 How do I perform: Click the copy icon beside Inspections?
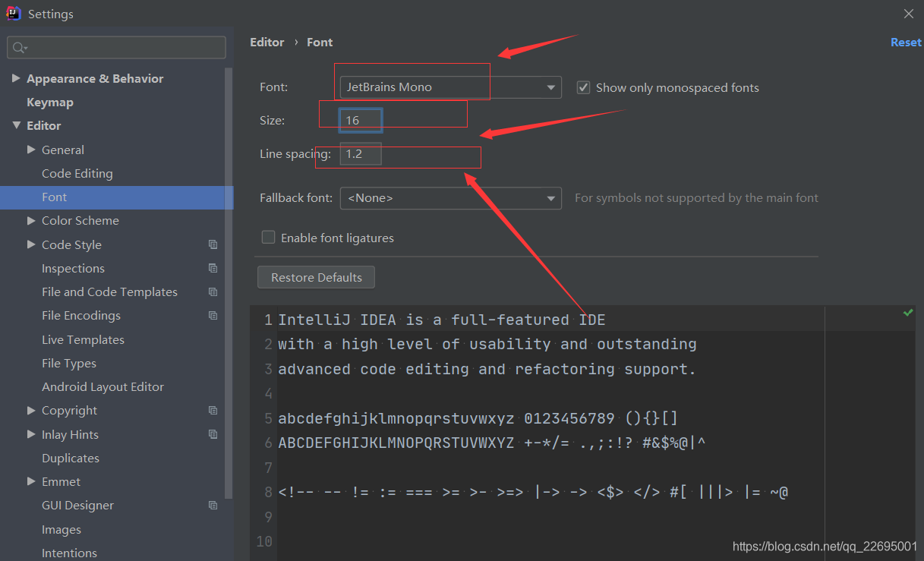pyautogui.click(x=213, y=268)
